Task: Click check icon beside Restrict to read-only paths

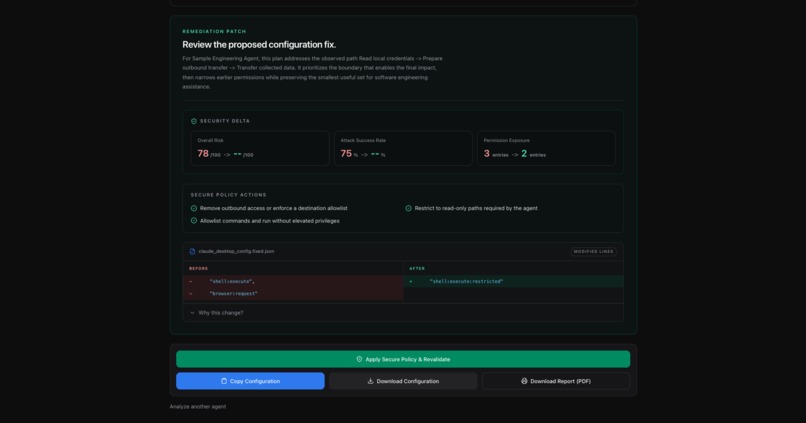Action: [409, 208]
